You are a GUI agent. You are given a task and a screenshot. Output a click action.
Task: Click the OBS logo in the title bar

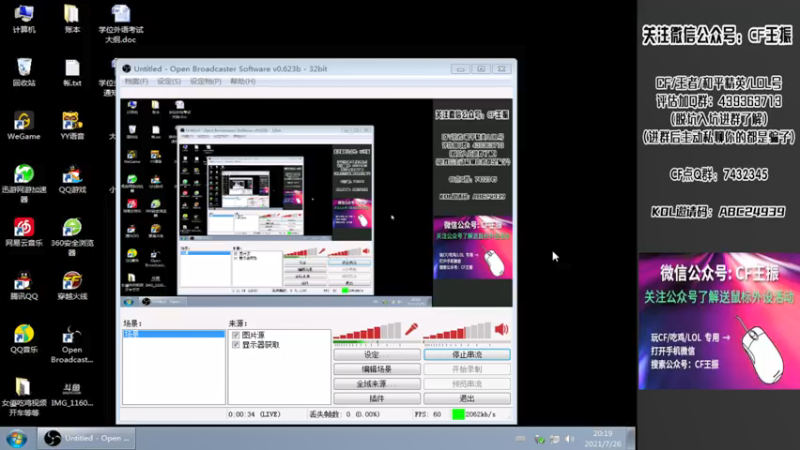[127, 68]
